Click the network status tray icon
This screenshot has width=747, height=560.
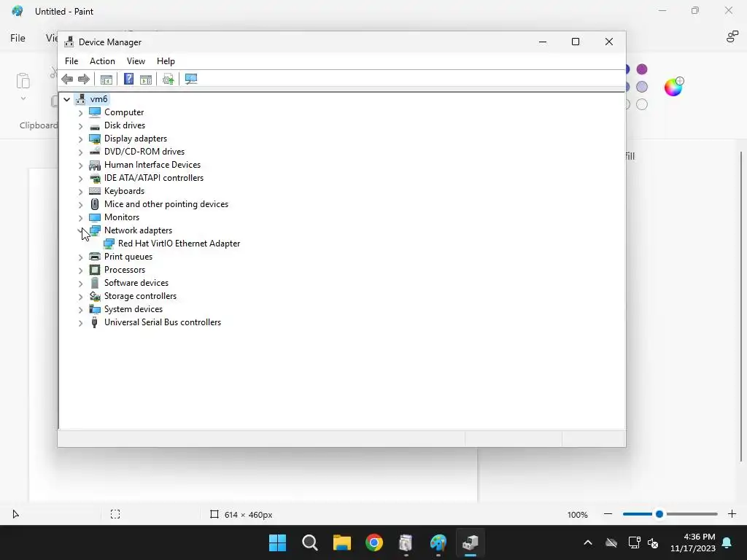point(634,542)
